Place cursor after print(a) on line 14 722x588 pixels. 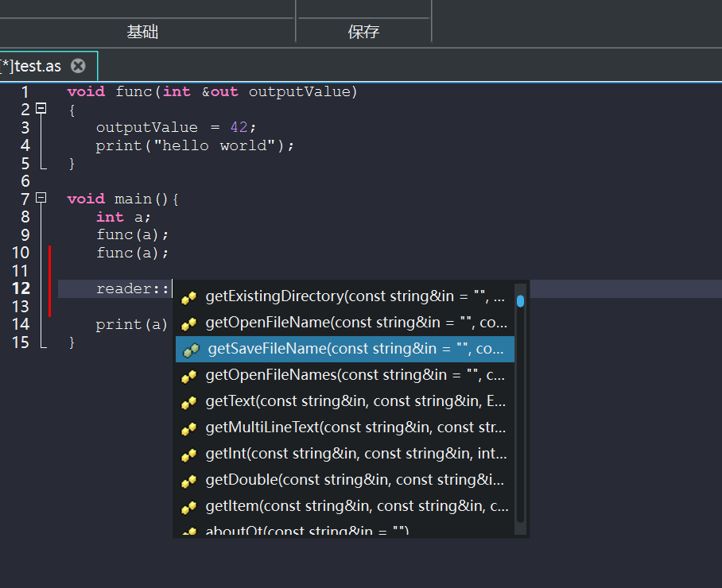168,324
